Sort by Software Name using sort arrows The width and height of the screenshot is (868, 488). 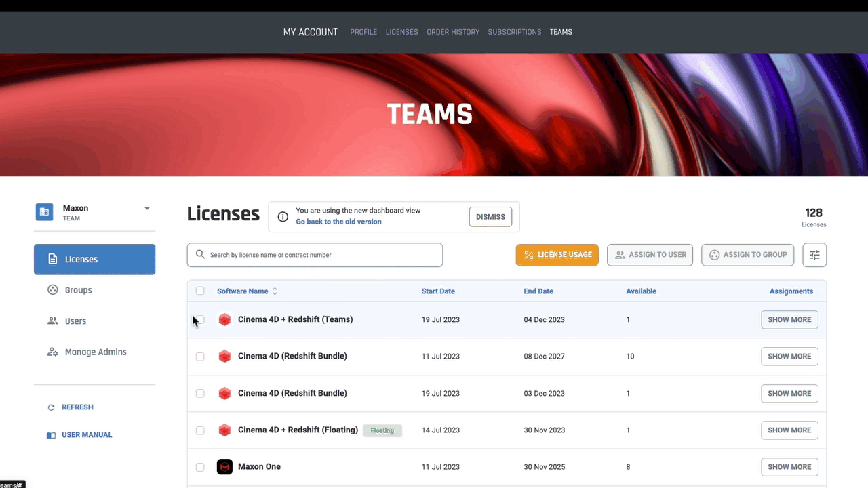click(x=275, y=291)
